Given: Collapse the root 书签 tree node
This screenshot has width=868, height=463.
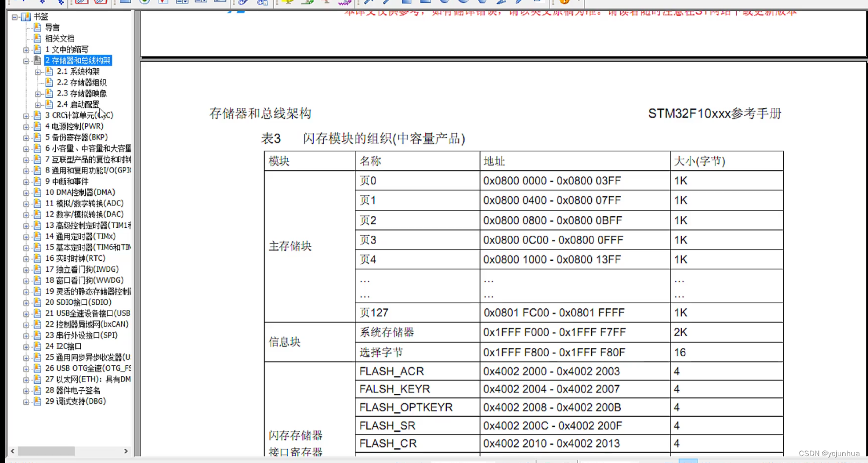Looking at the screenshot, I should click(x=15, y=17).
